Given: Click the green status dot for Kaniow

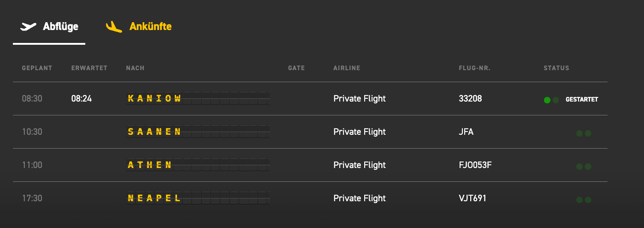Looking at the screenshot, I should [x=547, y=100].
